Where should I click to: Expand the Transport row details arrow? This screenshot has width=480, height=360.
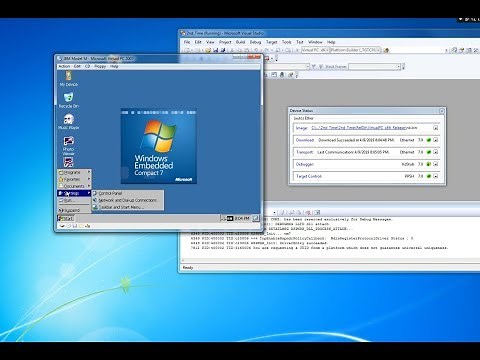click(x=435, y=152)
